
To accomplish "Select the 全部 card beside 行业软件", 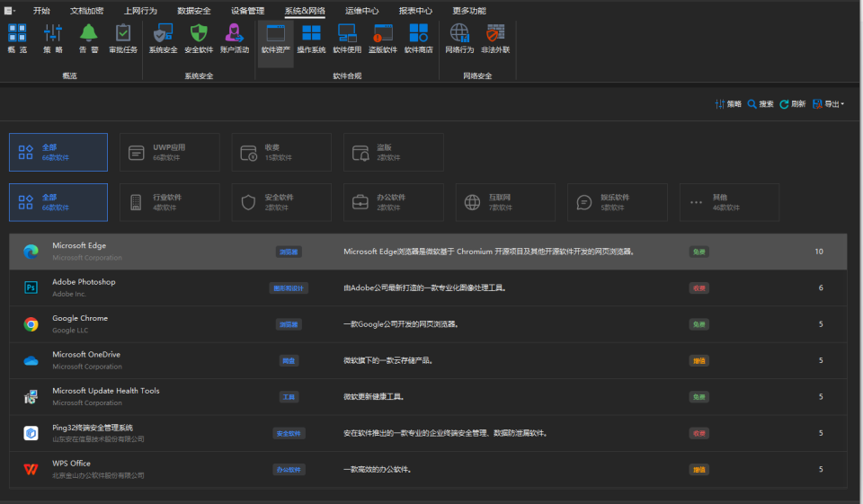I will coord(58,202).
